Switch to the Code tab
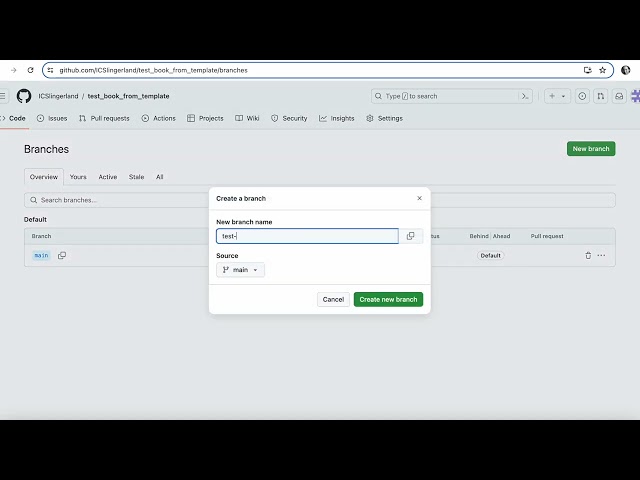 13,118
